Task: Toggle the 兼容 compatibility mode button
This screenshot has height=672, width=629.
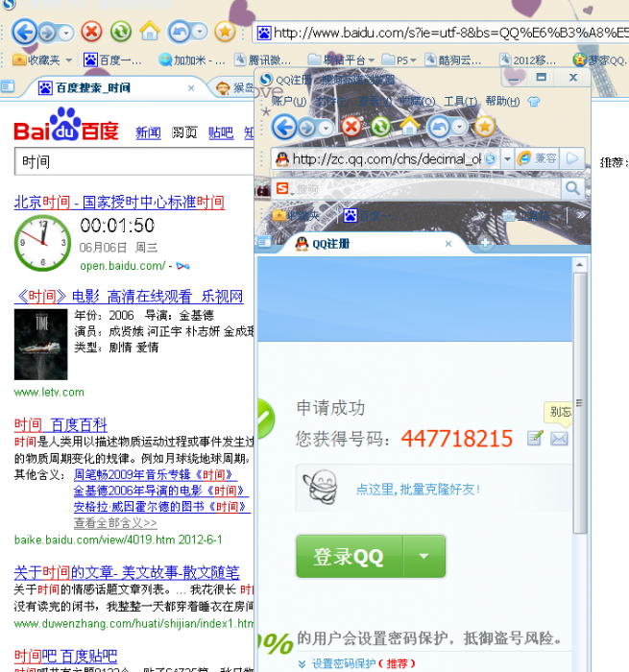Action: click(x=537, y=158)
